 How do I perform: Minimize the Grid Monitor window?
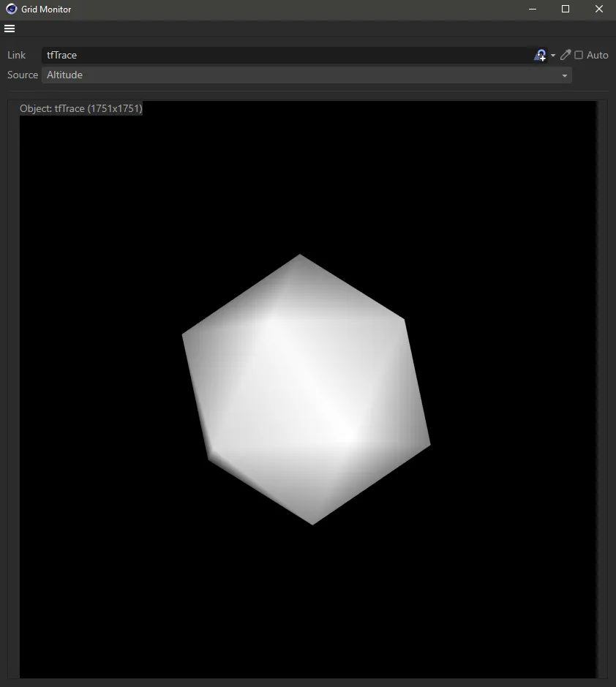[532, 10]
